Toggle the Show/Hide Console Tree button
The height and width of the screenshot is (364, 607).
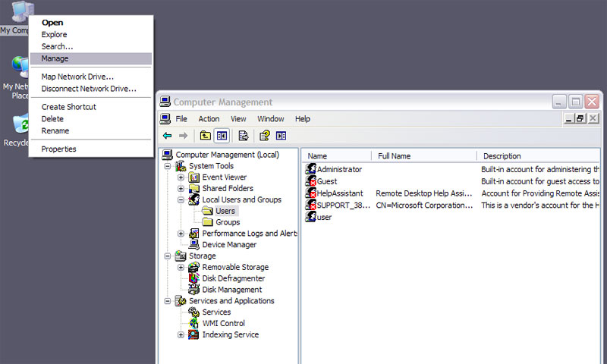[222, 136]
